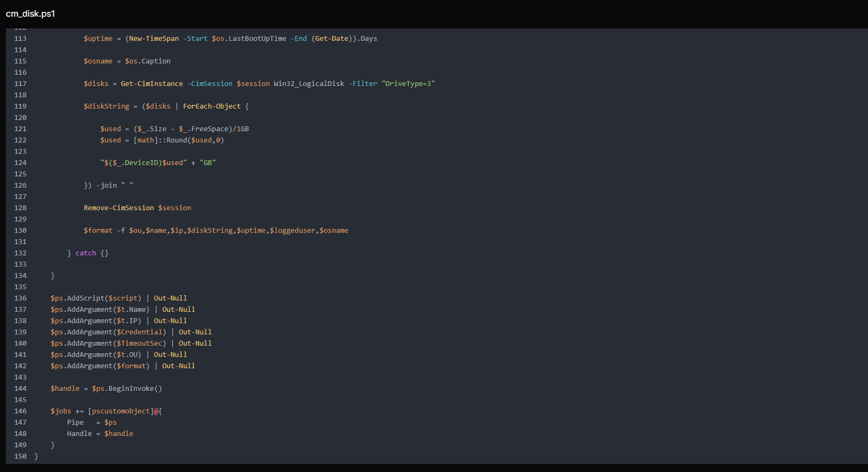Click Win32_LogicalDisk on line 117
Screen dimensions: 868x472
coord(309,84)
